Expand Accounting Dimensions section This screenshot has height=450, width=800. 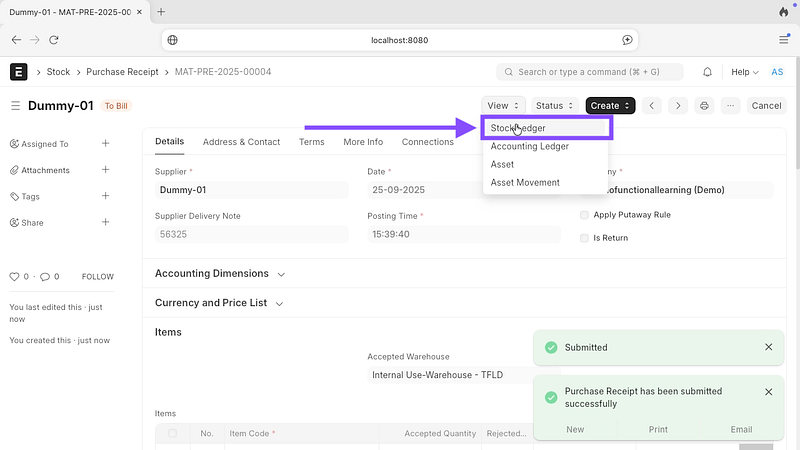click(x=219, y=274)
